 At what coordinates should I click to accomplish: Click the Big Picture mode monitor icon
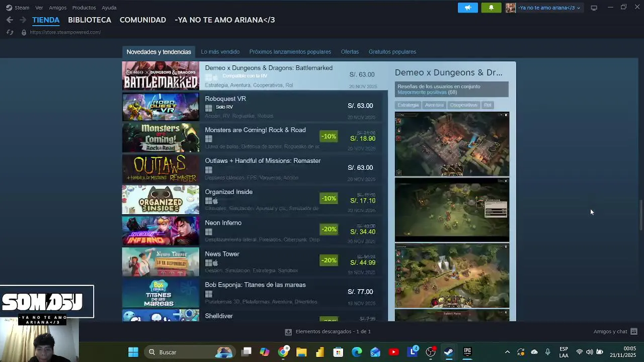coord(594,8)
